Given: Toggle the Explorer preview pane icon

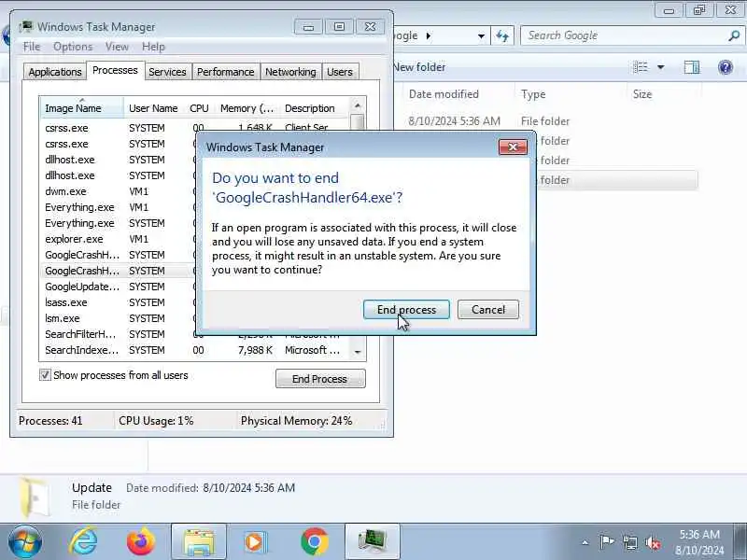Looking at the screenshot, I should pyautogui.click(x=692, y=67).
